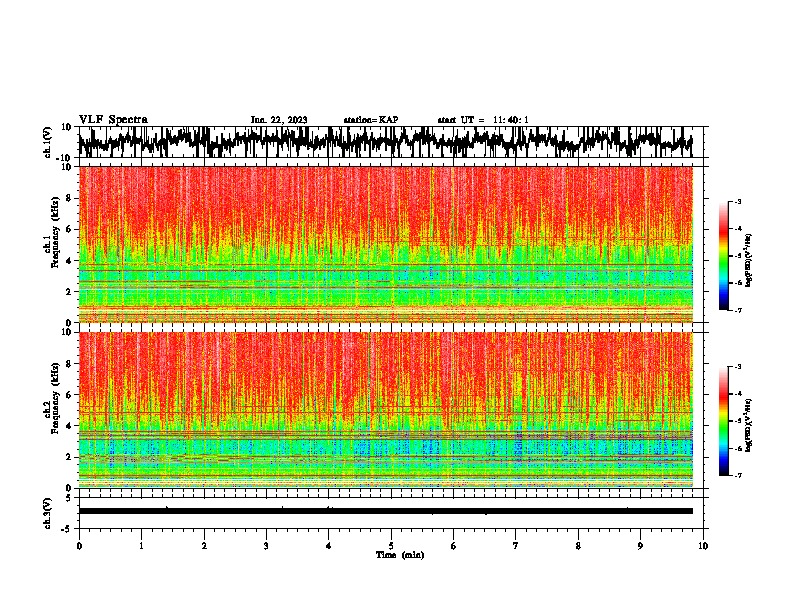The image size is (792, 612).
Task: Click the ch.3 voltage waveform black band
Action: click(385, 511)
